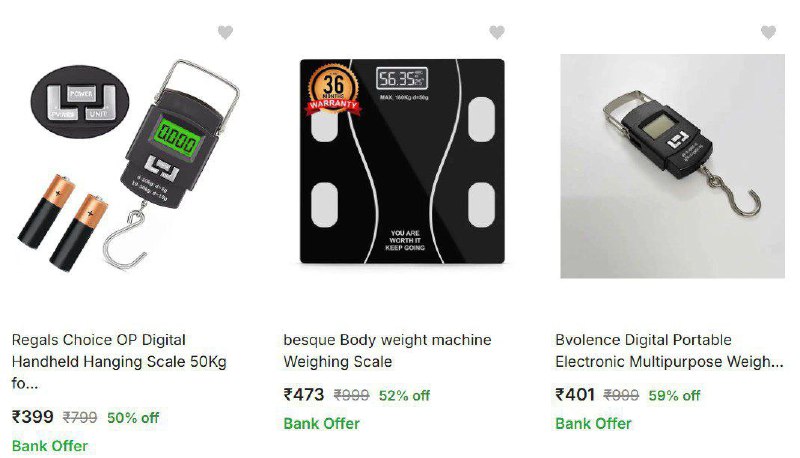
Task: Click the ₹399 price of hanging scale
Action: point(33,417)
